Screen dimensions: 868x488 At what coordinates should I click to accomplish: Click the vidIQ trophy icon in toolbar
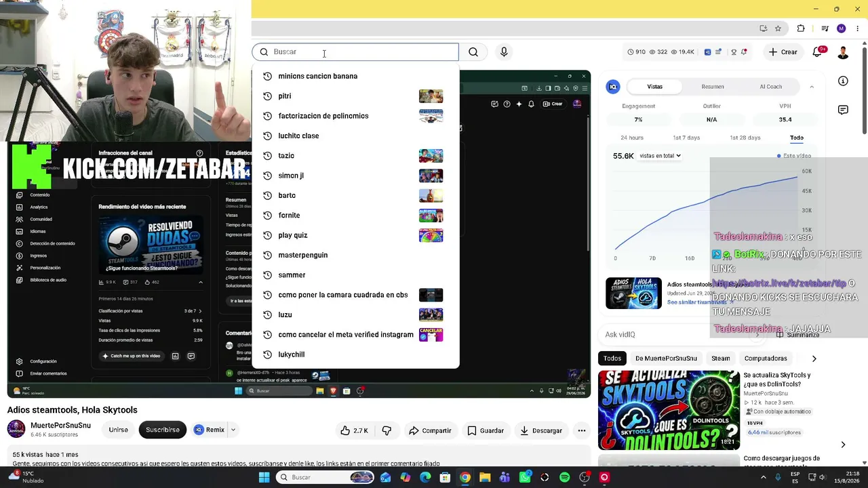tap(734, 52)
